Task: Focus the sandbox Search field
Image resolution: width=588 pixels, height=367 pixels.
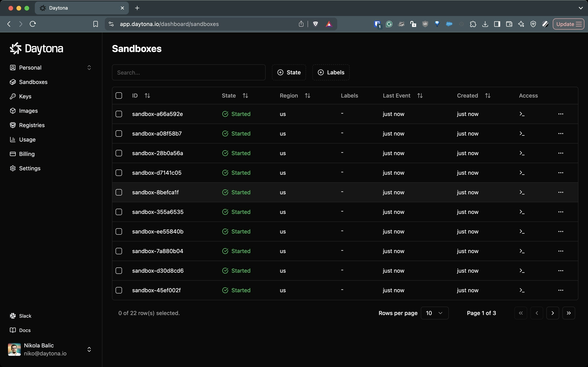Action: (188, 72)
